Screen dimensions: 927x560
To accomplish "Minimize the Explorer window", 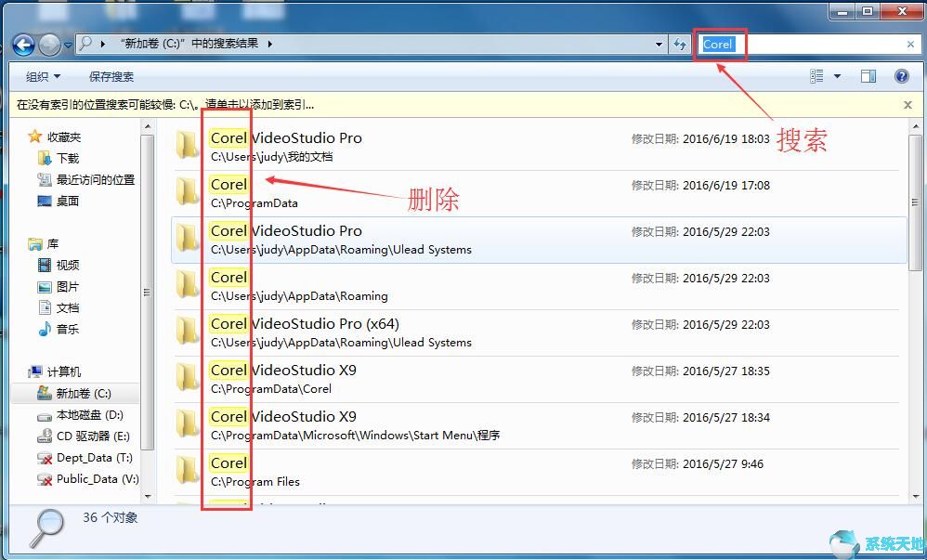I will [842, 11].
